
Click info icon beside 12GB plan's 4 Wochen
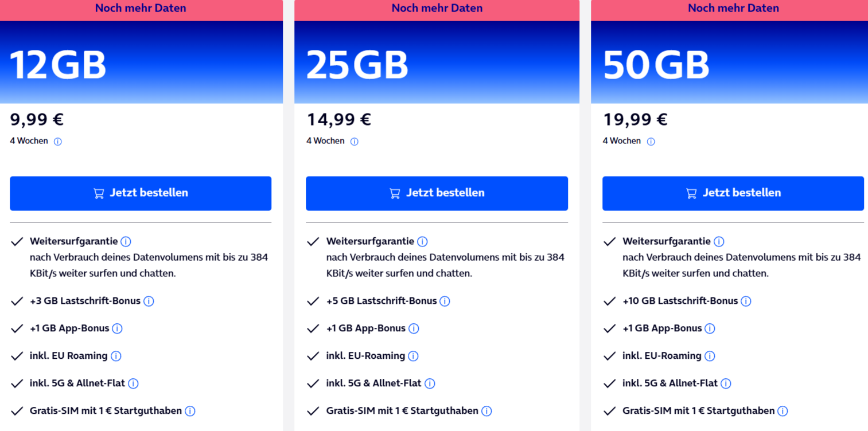click(58, 142)
